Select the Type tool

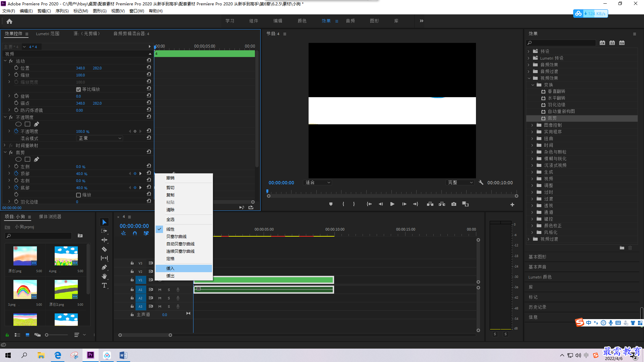(104, 285)
